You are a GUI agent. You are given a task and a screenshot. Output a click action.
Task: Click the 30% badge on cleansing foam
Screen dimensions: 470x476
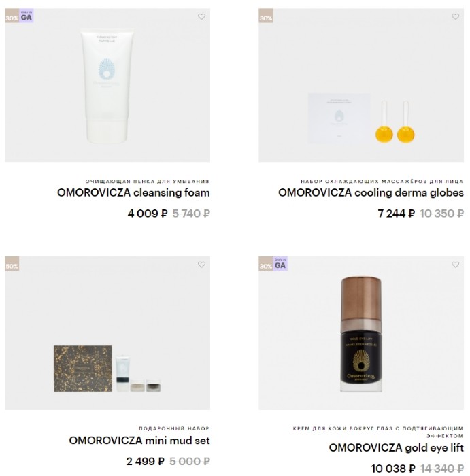click(x=12, y=16)
